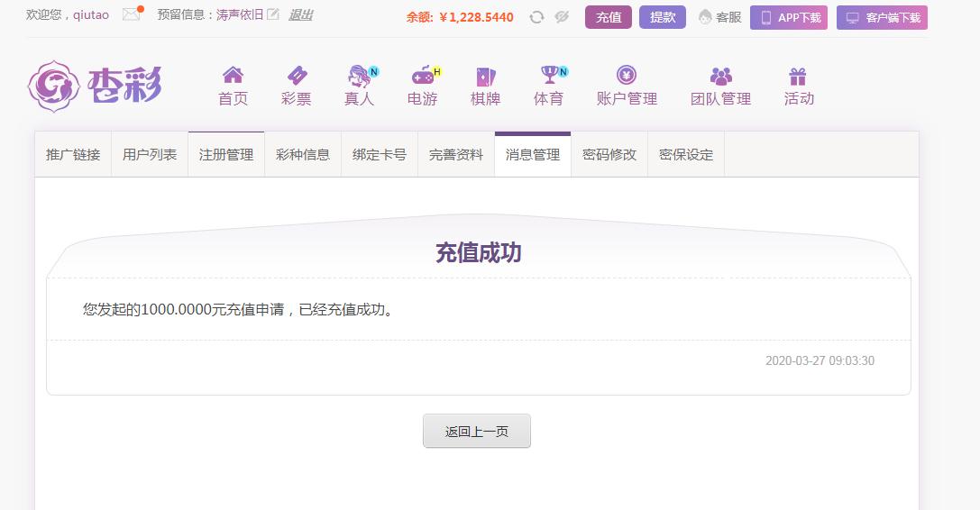Hide balance with the eye icon

point(562,17)
